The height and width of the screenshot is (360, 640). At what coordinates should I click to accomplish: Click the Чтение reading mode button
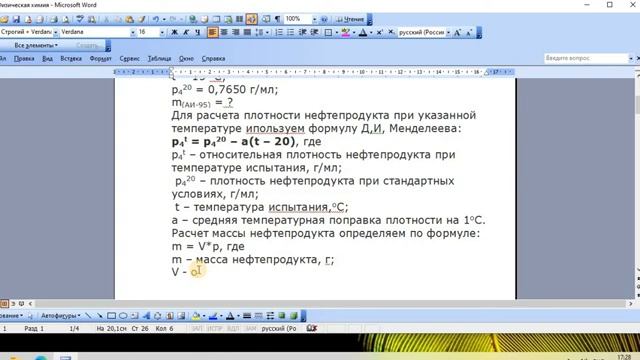tap(350, 19)
